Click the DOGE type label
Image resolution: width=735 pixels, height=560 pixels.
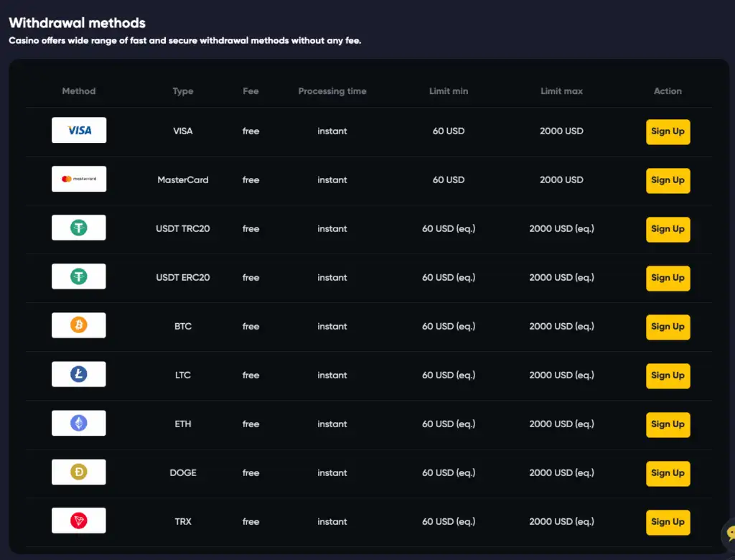coord(183,472)
